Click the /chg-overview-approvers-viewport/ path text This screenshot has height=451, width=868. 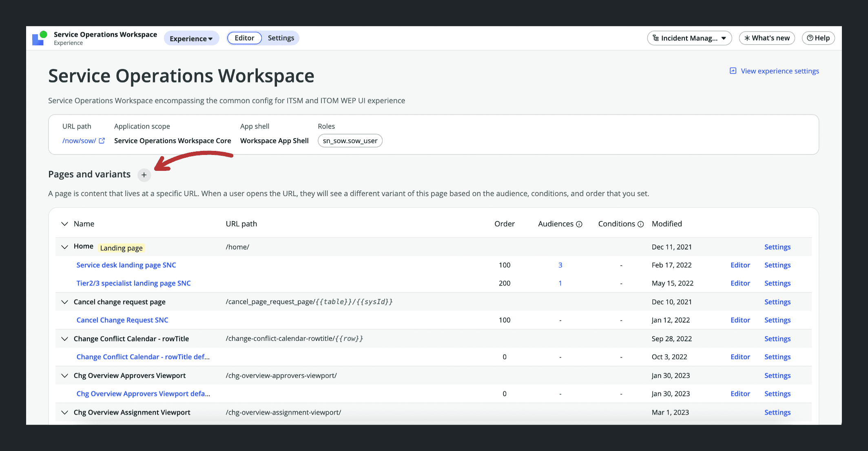tap(281, 376)
